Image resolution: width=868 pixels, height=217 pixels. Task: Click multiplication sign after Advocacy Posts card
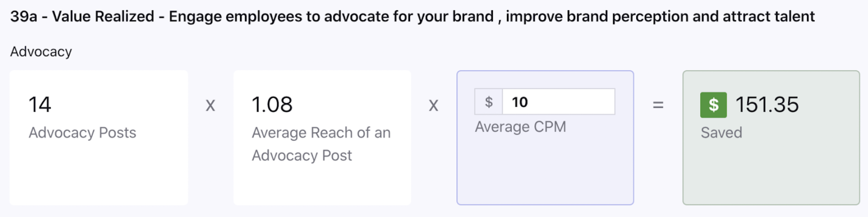click(210, 105)
